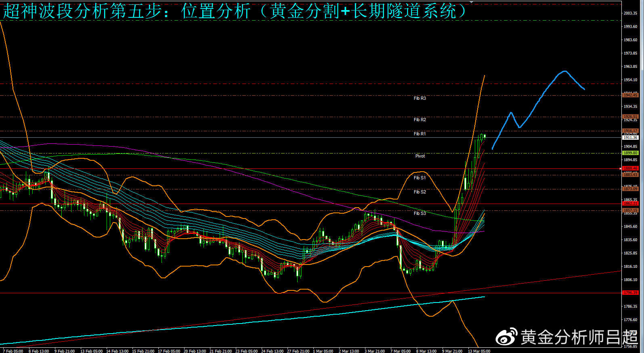Select the 1954.10 price axis value
The image size is (644, 353).
coord(630,80)
